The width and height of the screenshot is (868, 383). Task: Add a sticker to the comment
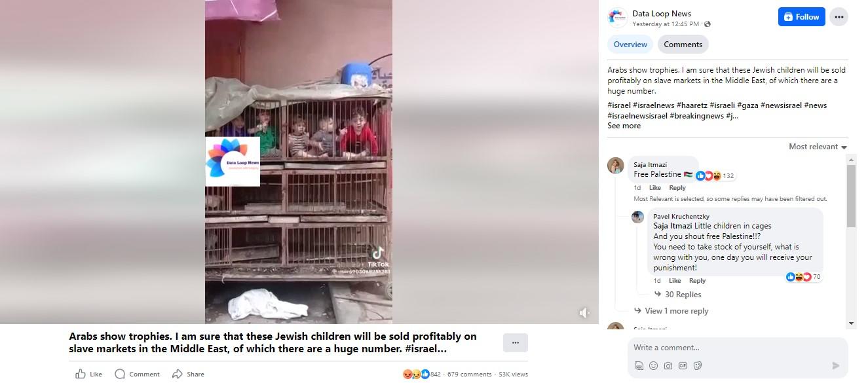[698, 366]
